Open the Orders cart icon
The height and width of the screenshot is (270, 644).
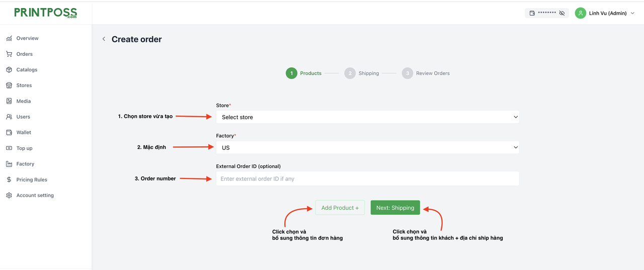9,54
